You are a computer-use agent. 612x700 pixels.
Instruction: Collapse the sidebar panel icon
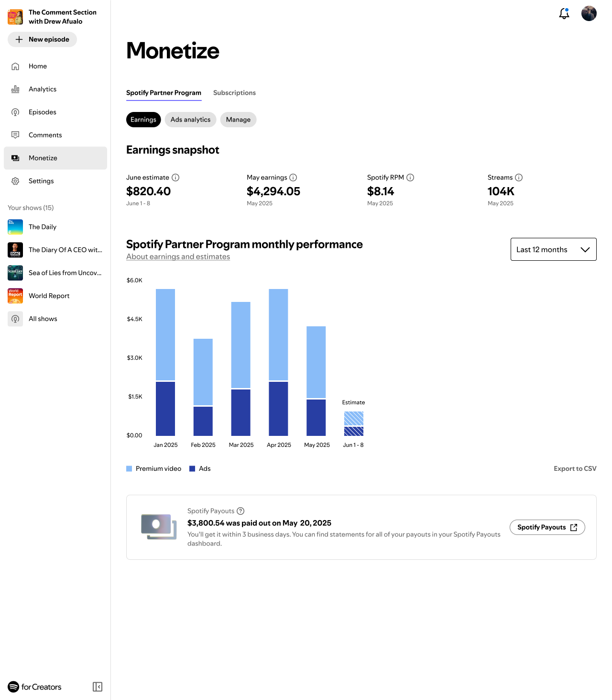pyautogui.click(x=98, y=687)
